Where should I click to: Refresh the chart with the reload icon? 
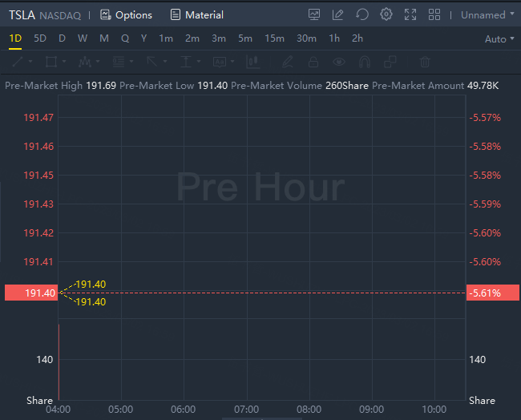[362, 14]
